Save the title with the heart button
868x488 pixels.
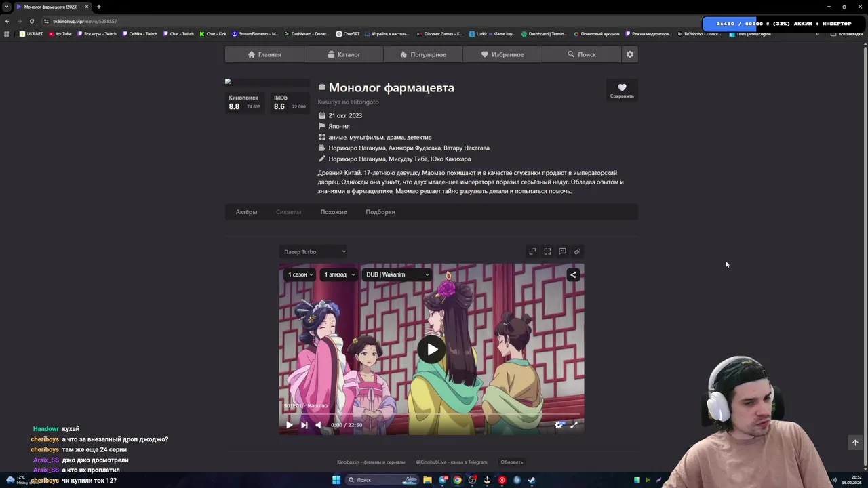(622, 90)
